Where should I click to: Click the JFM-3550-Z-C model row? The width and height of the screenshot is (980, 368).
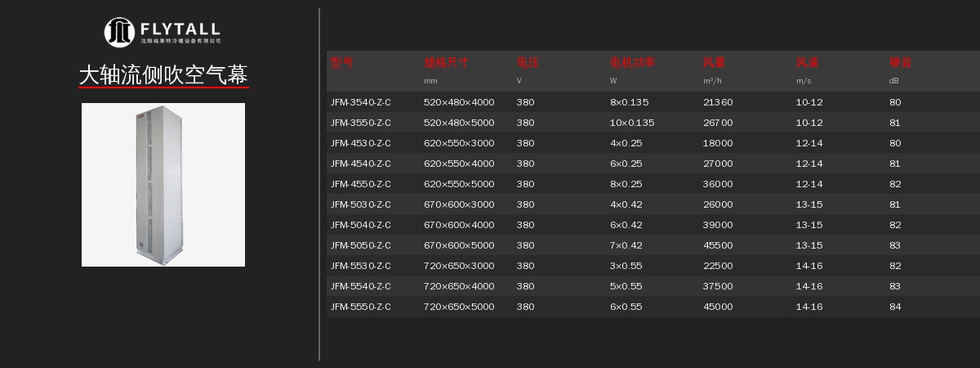pos(361,123)
